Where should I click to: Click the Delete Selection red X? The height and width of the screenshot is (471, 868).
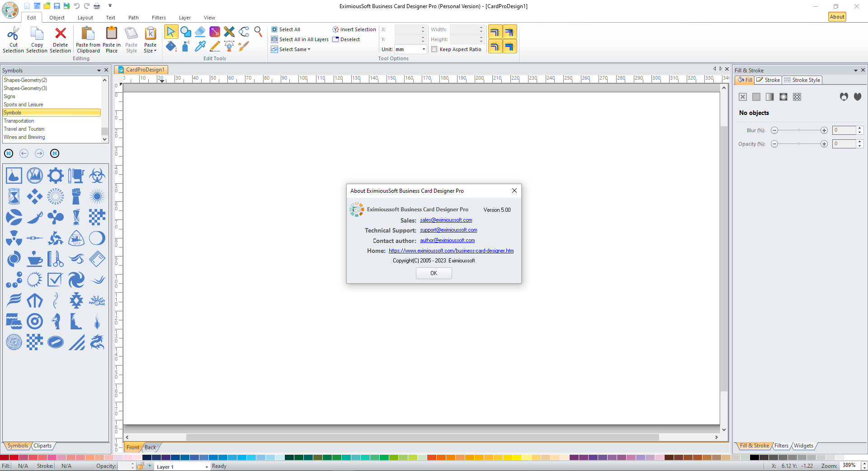click(x=61, y=33)
